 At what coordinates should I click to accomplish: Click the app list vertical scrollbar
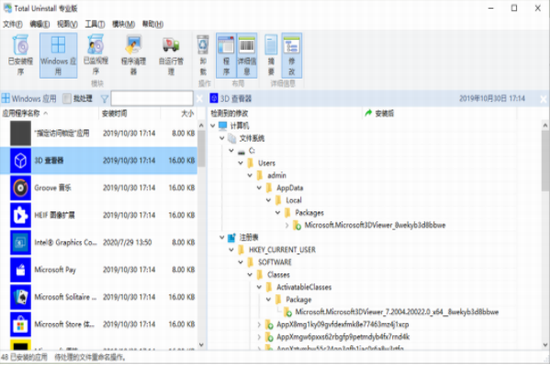[x=201, y=234]
